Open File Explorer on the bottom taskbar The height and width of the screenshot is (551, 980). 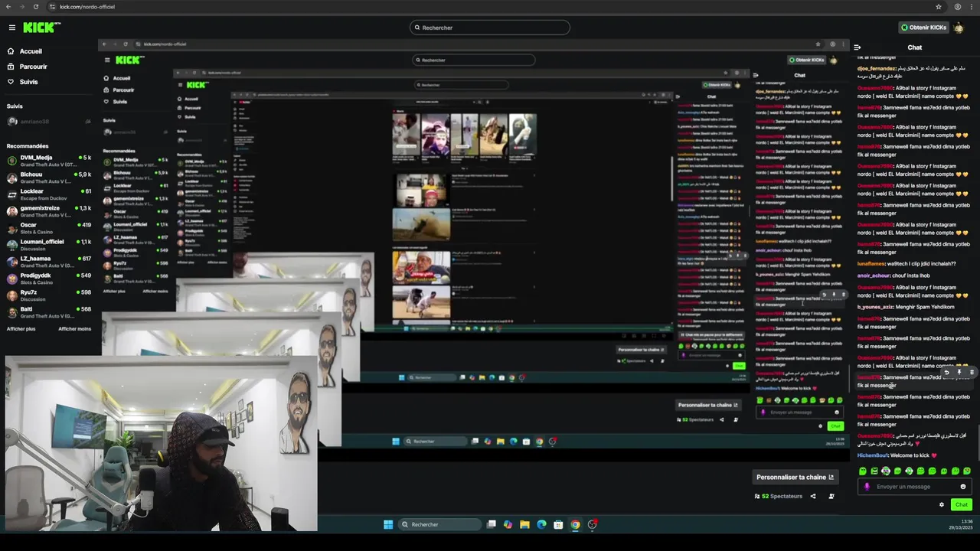pyautogui.click(x=524, y=524)
